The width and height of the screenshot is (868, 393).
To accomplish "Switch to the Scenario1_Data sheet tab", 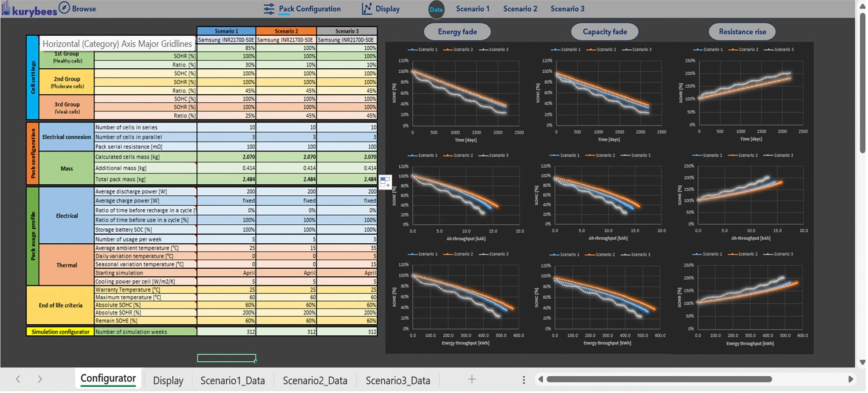I will tap(233, 380).
